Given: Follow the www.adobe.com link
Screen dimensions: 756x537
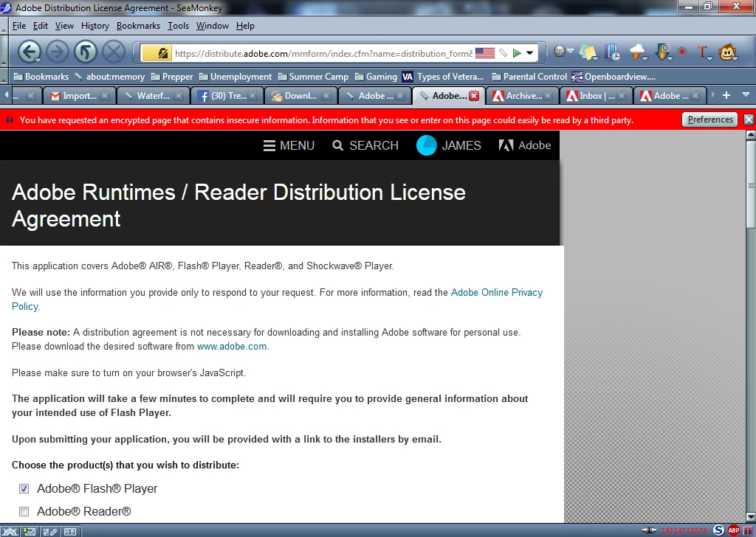Looking at the screenshot, I should (232, 346).
